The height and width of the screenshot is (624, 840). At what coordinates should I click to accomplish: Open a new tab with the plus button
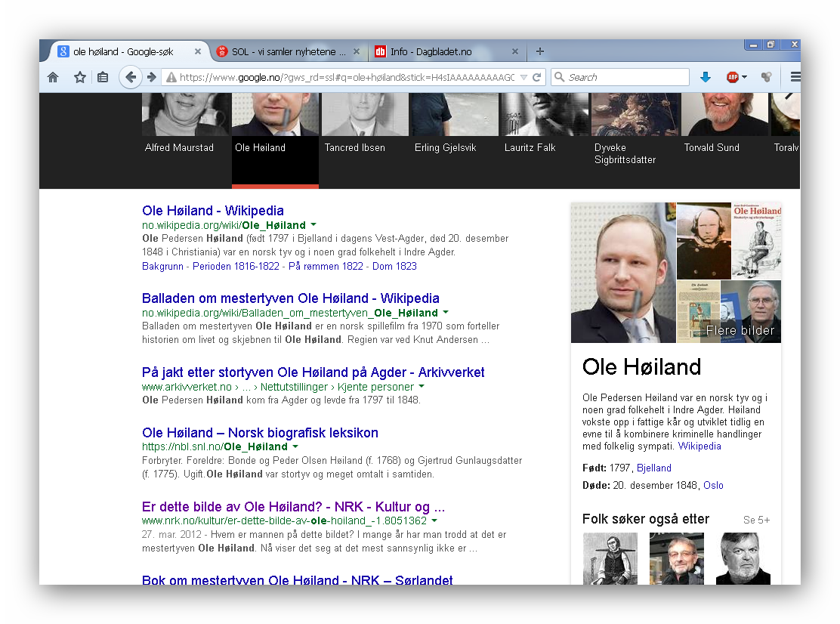[x=540, y=51]
